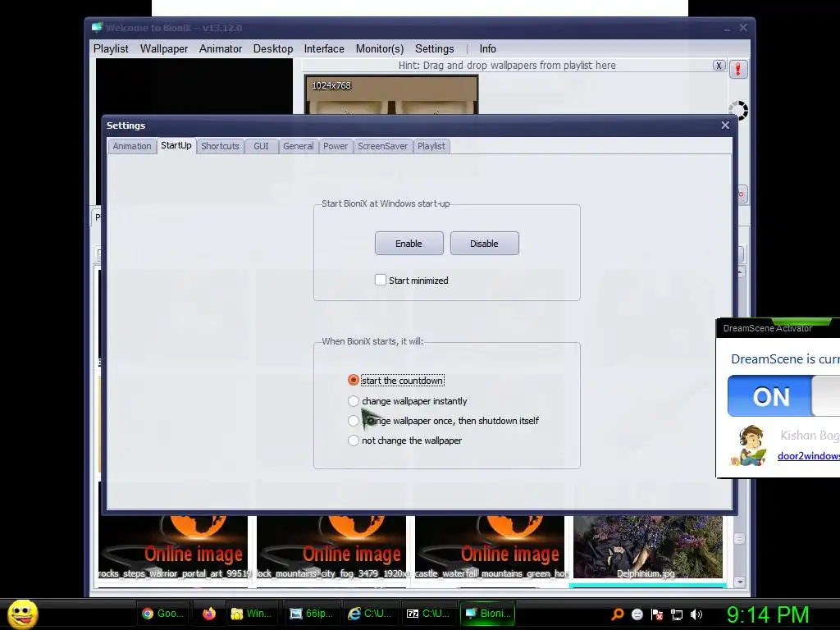Open the General settings tab
This screenshot has height=630, width=840.
[299, 146]
